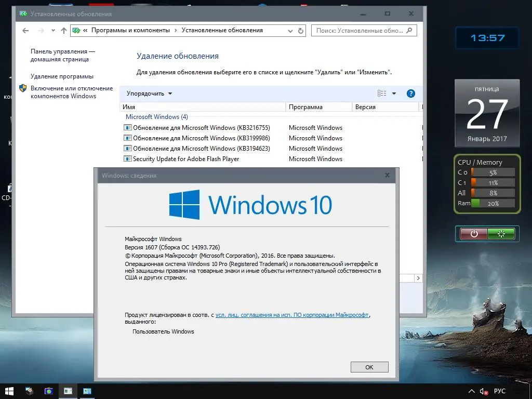The width and height of the screenshot is (532, 399).
Task: Open the calendar gadget showing 27 Январь 2017
Action: pos(487,113)
